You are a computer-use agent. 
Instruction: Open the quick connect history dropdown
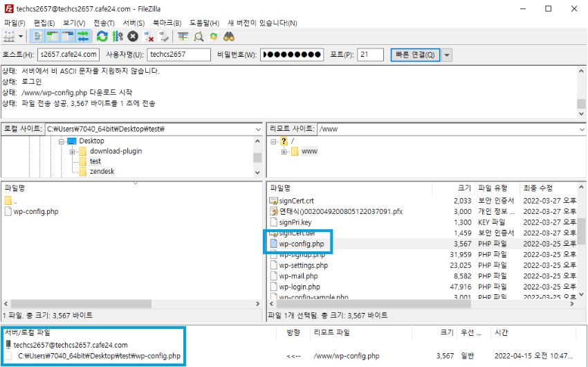pos(447,55)
